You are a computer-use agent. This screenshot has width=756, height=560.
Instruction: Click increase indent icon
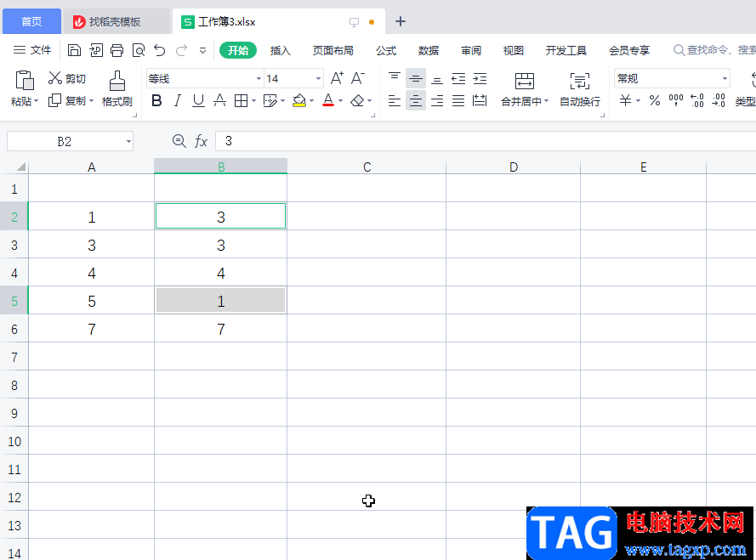tap(480, 78)
